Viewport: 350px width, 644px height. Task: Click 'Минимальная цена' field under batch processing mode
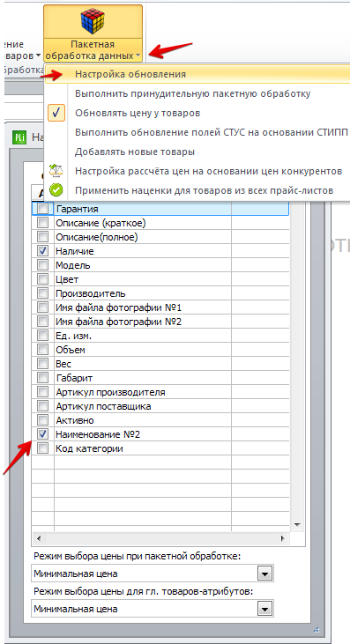[153, 574]
